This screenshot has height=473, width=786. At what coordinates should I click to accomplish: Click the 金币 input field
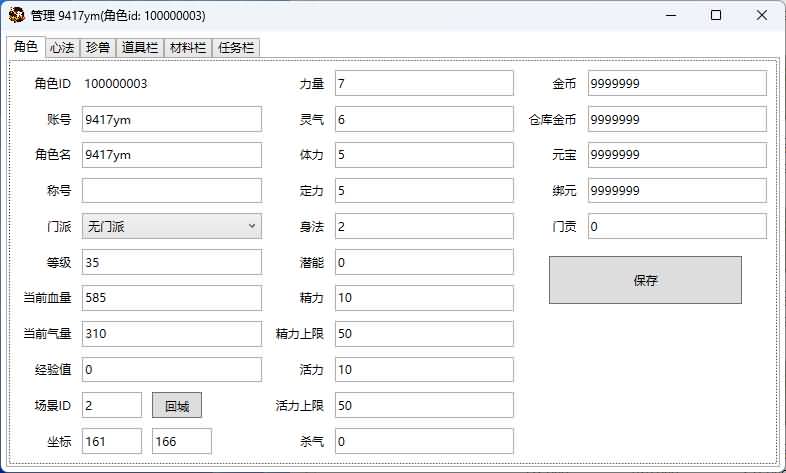[x=677, y=83]
